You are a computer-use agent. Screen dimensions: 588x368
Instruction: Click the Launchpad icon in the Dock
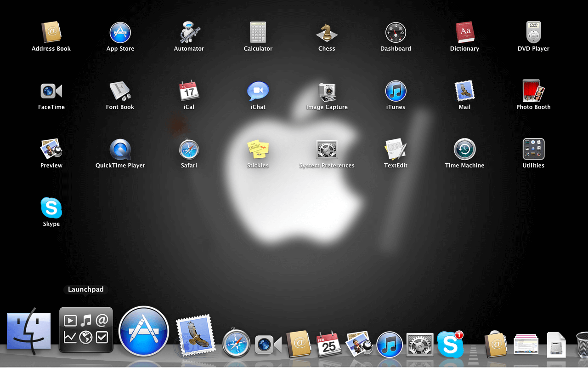tap(86, 330)
